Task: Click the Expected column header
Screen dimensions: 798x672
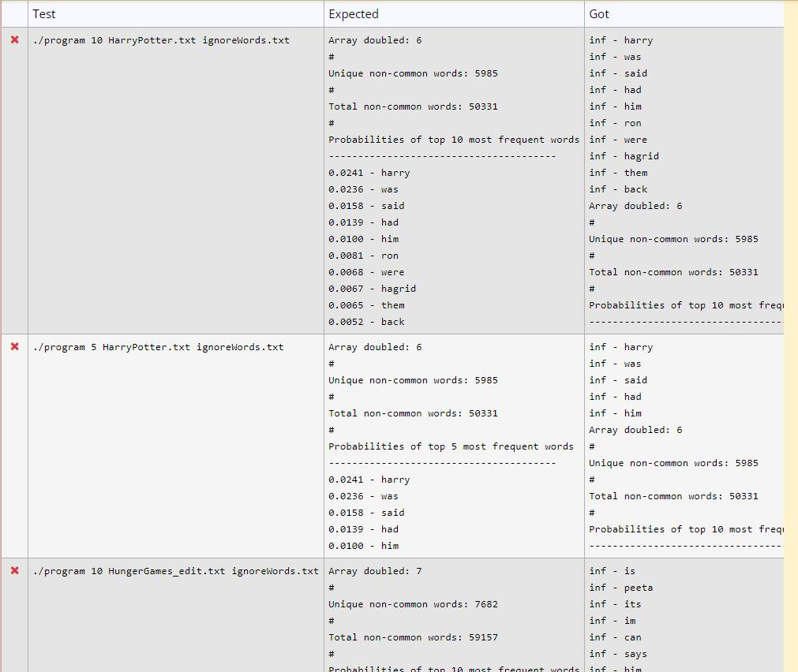Action: coord(352,13)
